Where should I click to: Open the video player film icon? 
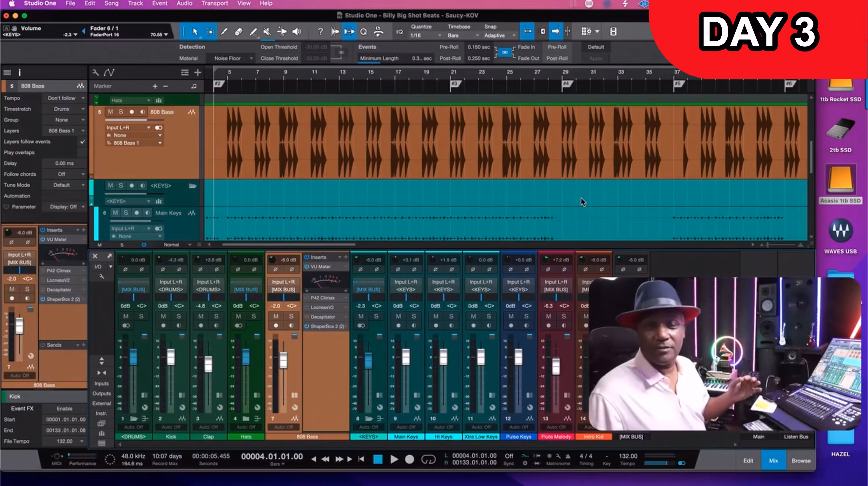click(x=613, y=32)
